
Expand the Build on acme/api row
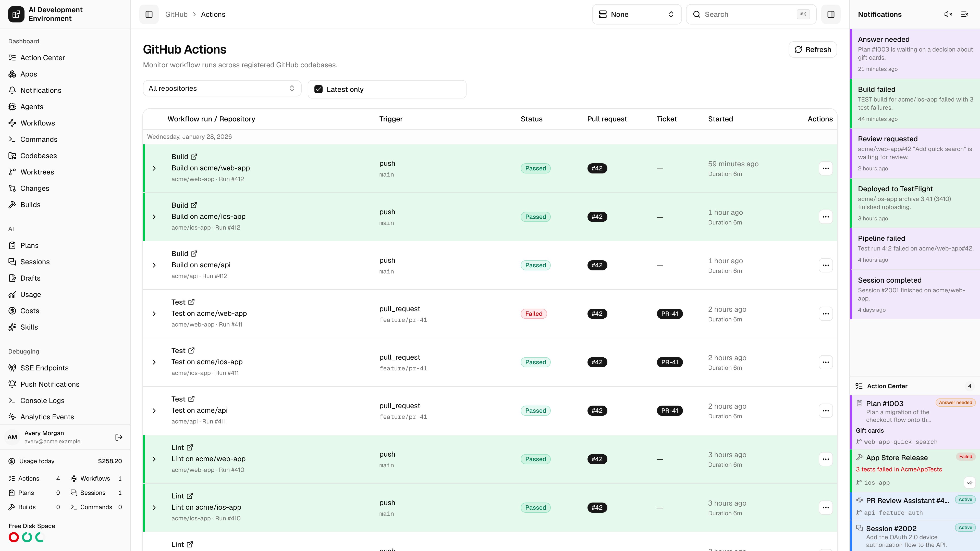(x=154, y=265)
